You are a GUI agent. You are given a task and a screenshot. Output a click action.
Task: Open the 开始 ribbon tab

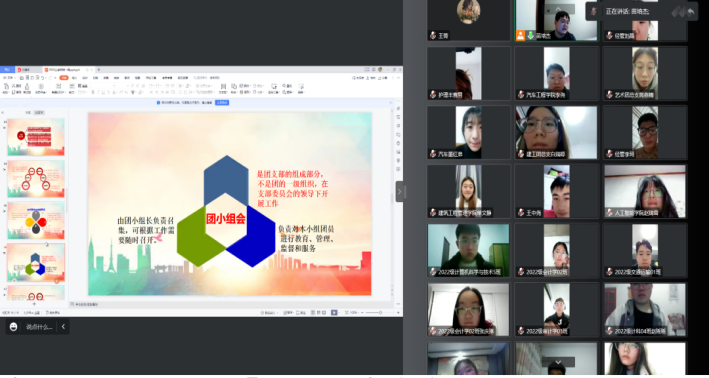[x=64, y=78]
